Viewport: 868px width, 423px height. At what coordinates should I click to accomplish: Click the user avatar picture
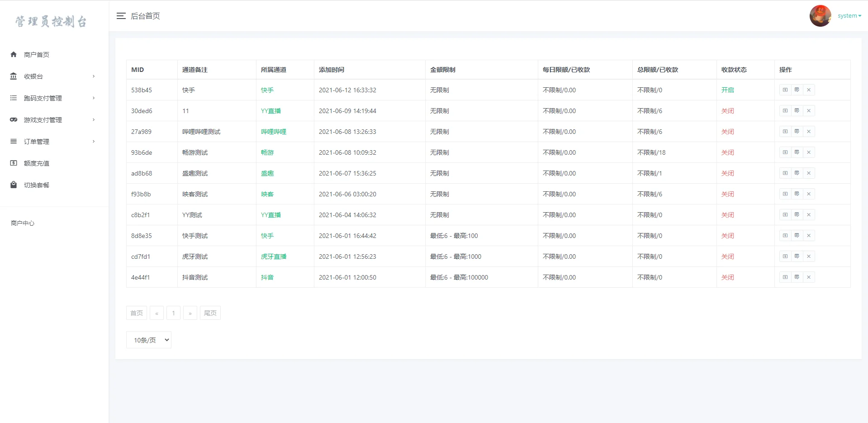pos(820,16)
